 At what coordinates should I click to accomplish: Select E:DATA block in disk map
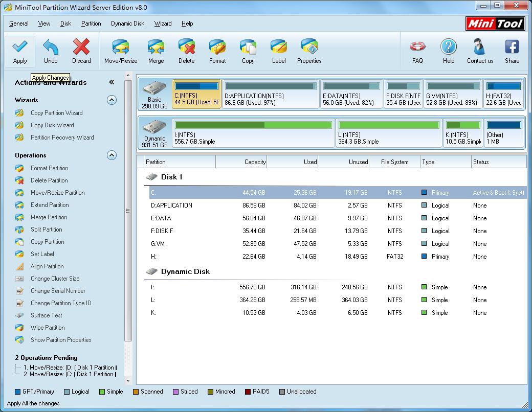pos(351,94)
